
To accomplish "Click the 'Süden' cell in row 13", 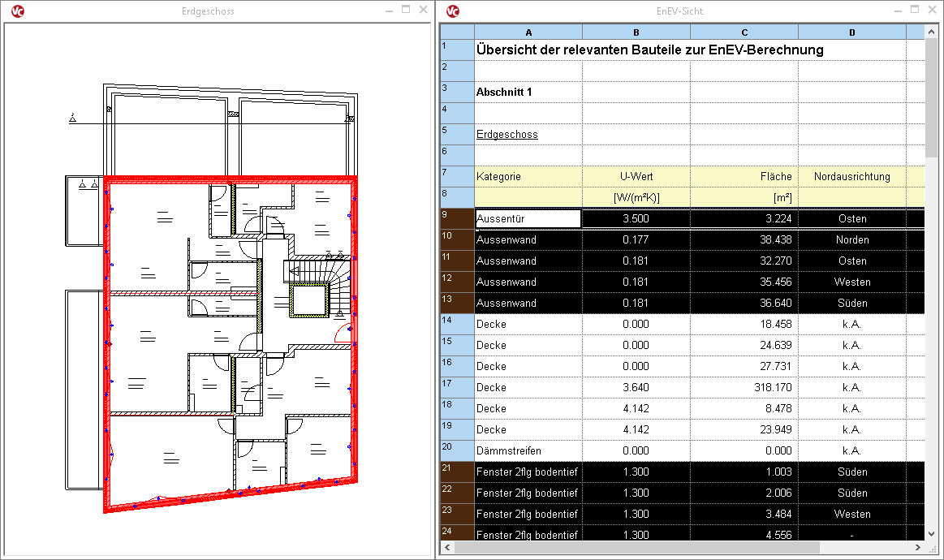I will pyautogui.click(x=852, y=303).
